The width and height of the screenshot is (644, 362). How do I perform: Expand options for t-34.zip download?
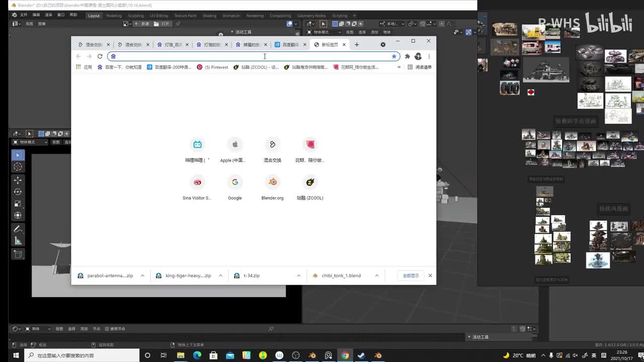(x=298, y=276)
